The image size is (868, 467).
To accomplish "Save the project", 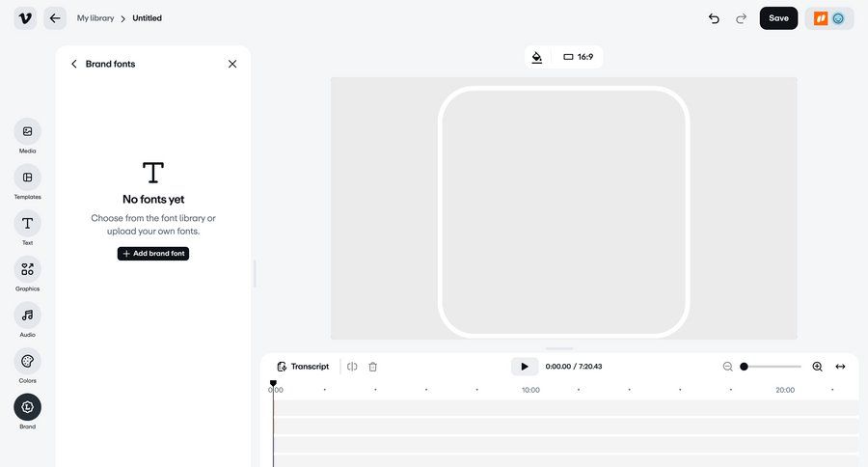I will click(778, 18).
